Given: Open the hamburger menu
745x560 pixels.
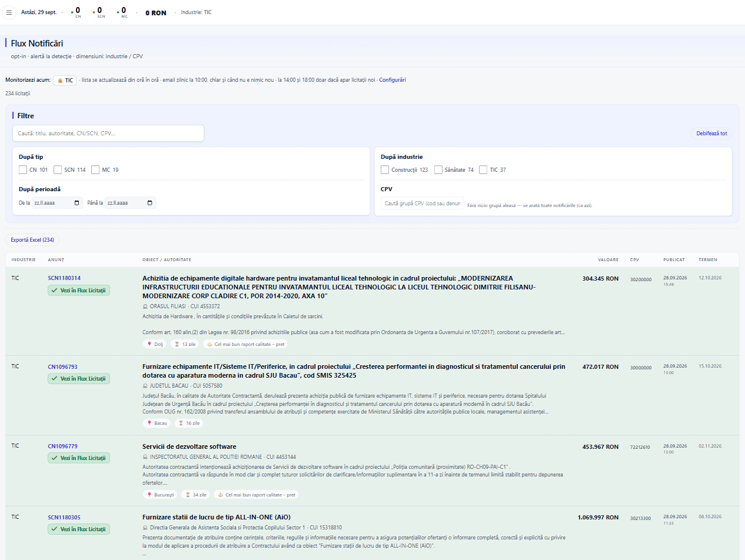Looking at the screenshot, I should 9,12.
